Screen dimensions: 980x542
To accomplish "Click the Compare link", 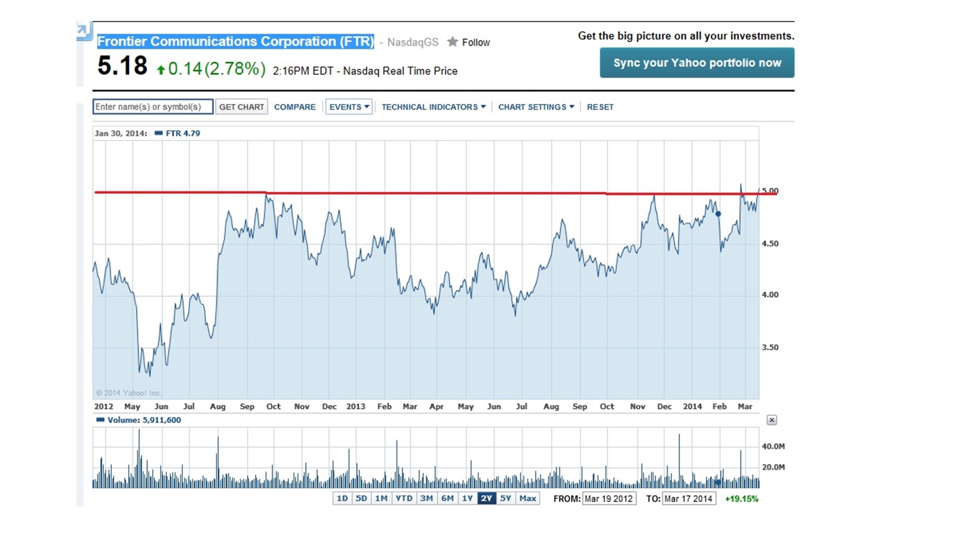I will tap(295, 107).
